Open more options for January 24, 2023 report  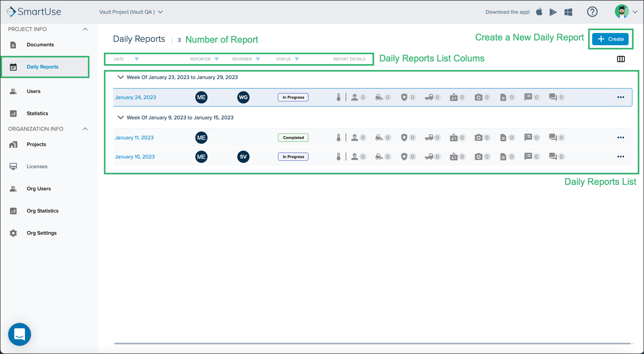[621, 97]
